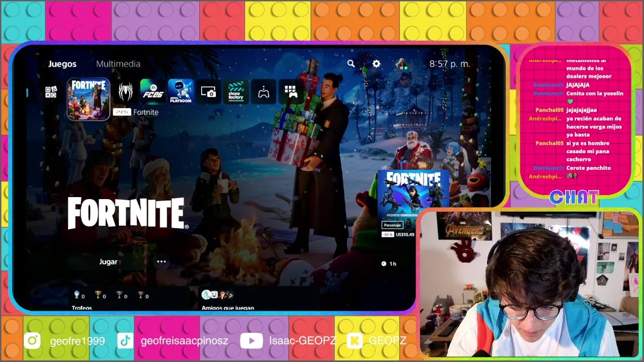
Task: Click the US$10.49 price label
Action: [x=405, y=234]
